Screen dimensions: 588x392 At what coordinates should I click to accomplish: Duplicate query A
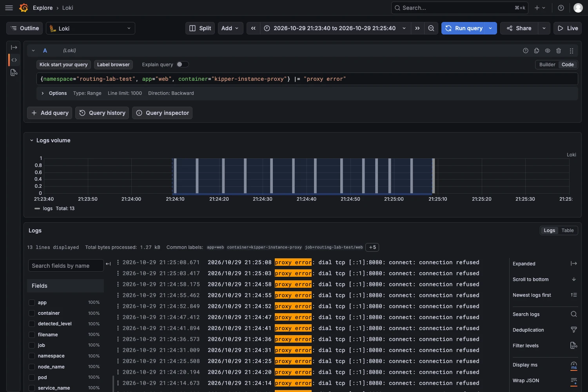point(537,51)
